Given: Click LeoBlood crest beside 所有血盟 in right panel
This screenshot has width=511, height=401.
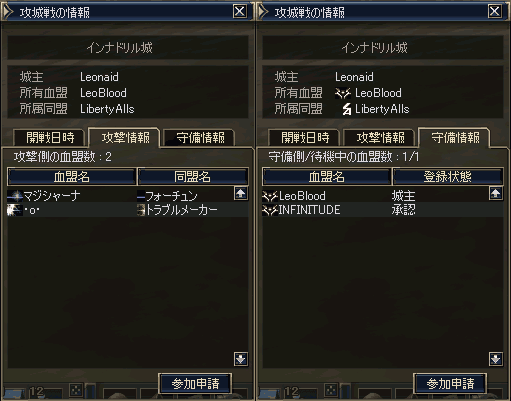Looking at the screenshot, I should 343,93.
